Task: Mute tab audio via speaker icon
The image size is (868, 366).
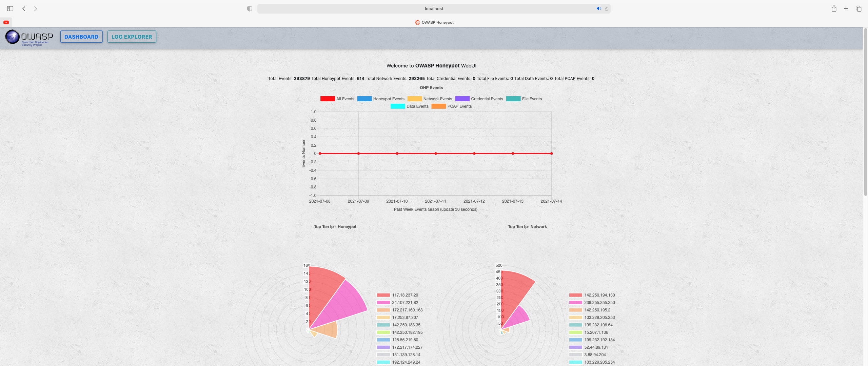Action: pos(599,9)
